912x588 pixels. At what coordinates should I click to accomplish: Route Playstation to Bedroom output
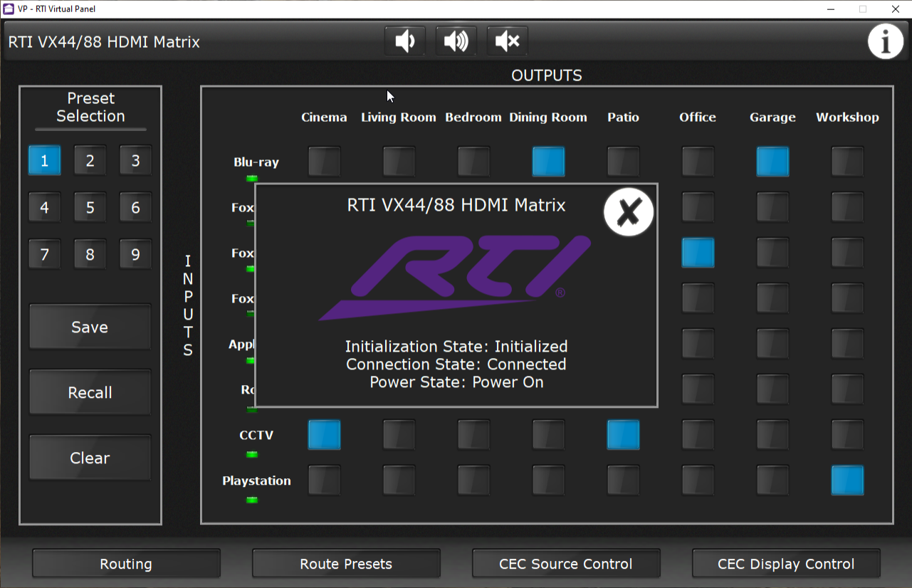473,481
